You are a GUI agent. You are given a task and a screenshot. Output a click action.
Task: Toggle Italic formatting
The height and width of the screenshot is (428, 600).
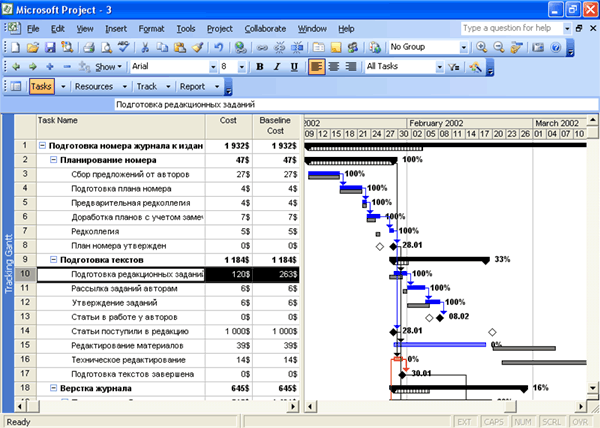coord(275,67)
